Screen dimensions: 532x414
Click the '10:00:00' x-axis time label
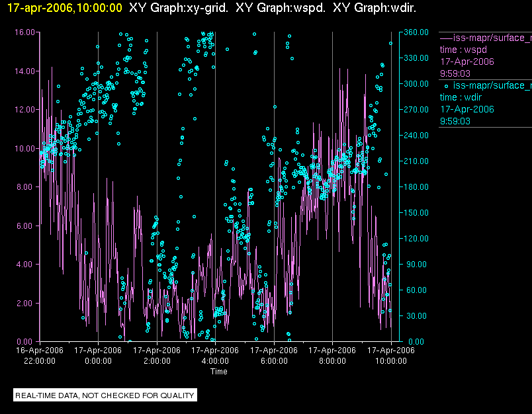click(x=391, y=361)
